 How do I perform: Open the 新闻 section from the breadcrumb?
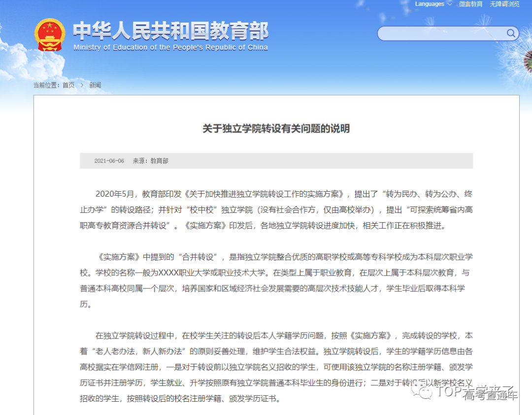(x=95, y=85)
